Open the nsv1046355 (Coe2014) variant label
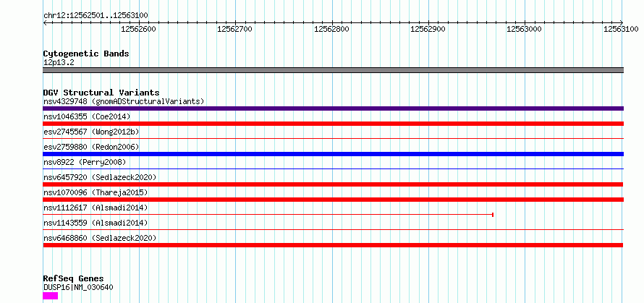The height and width of the screenshot is (303, 644). click(87, 116)
